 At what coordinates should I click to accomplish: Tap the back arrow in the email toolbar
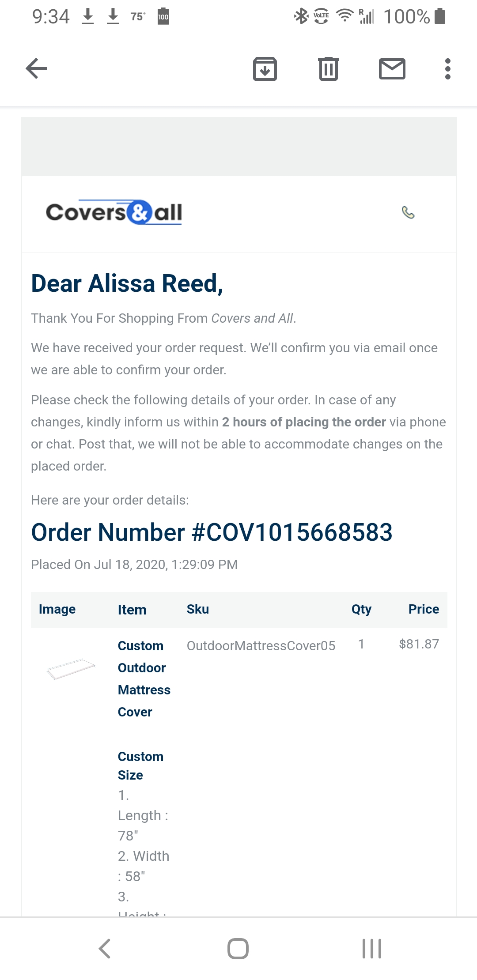click(x=36, y=69)
